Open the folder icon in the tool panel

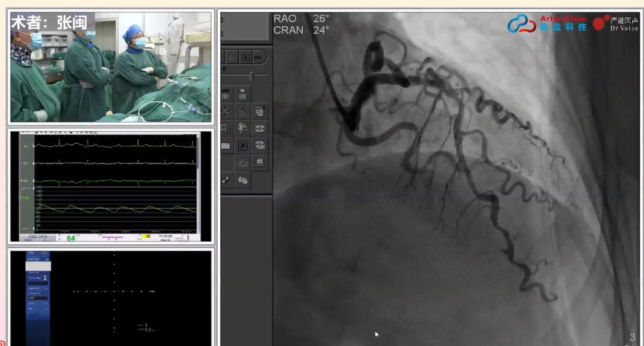pyautogui.click(x=226, y=146)
